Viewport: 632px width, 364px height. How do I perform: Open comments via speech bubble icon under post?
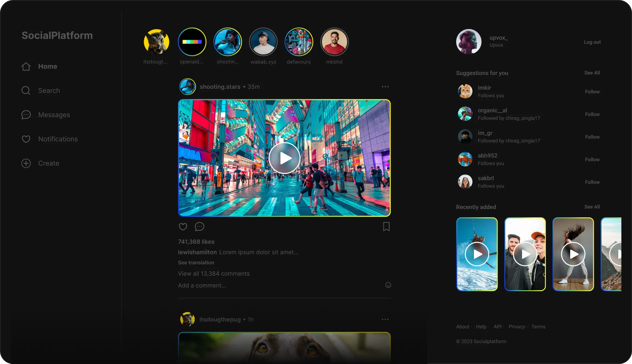pos(199,227)
